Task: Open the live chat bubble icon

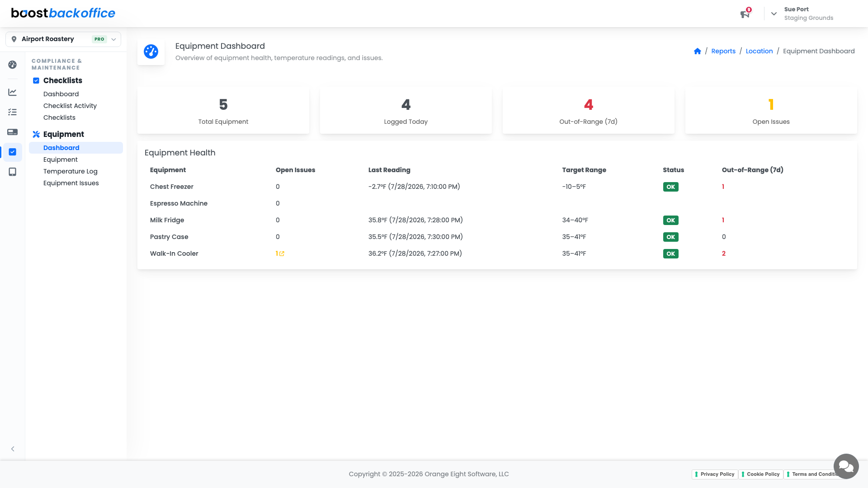Action: pyautogui.click(x=846, y=466)
